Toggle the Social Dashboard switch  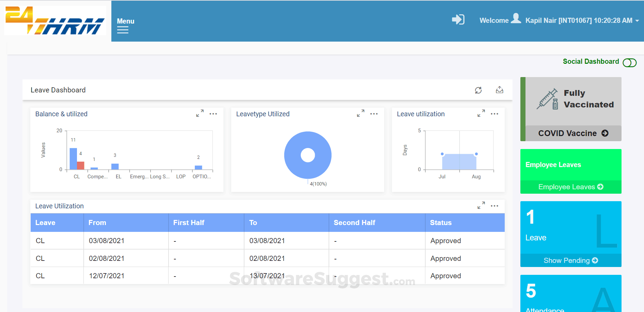point(629,63)
